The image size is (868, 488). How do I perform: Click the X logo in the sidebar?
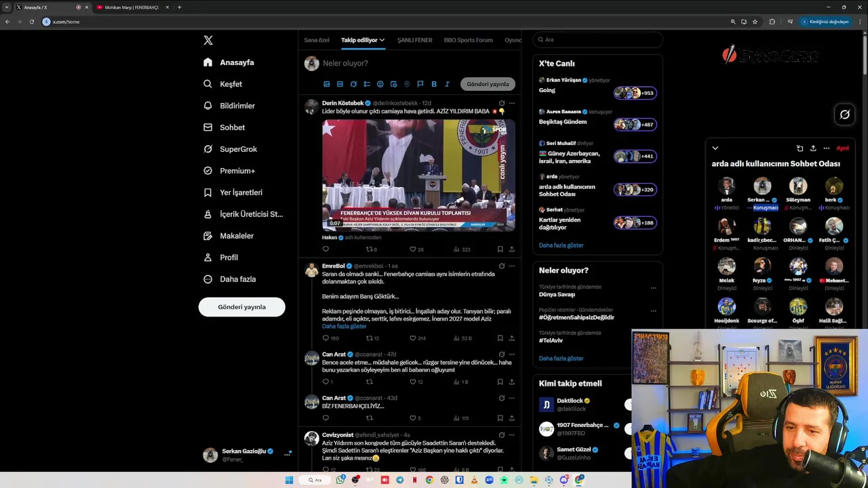click(x=208, y=41)
